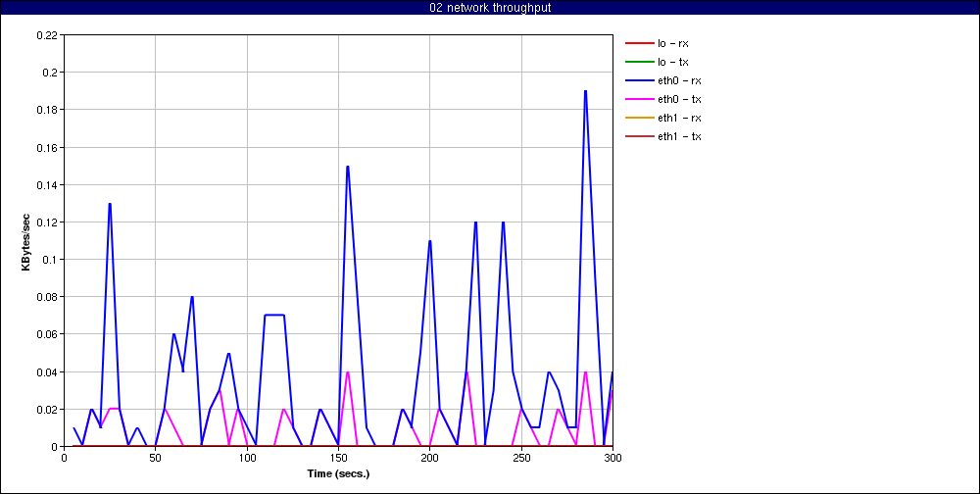Viewport: 980px width, 494px height.
Task: Click the 0.12 y-axis tick label
Action: tap(47, 222)
